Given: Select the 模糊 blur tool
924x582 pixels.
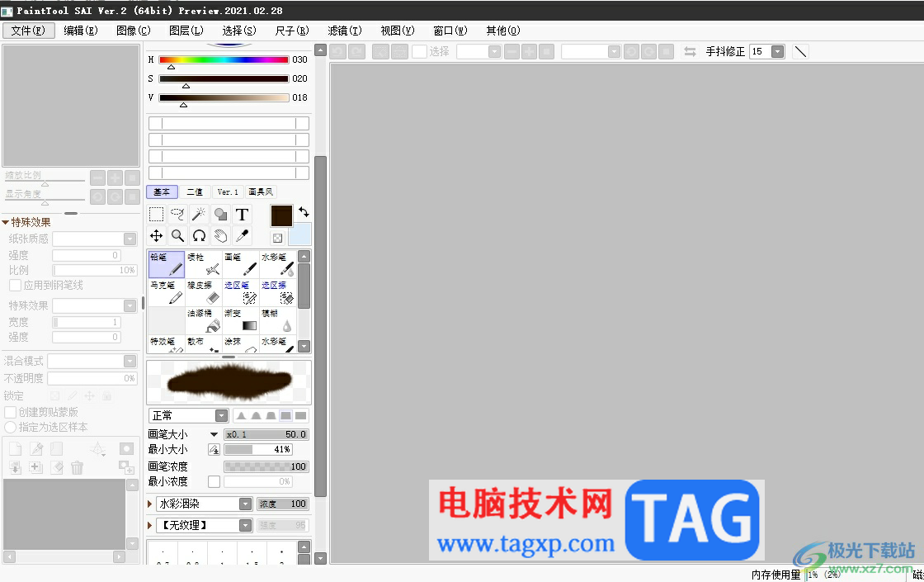Looking at the screenshot, I should click(277, 321).
